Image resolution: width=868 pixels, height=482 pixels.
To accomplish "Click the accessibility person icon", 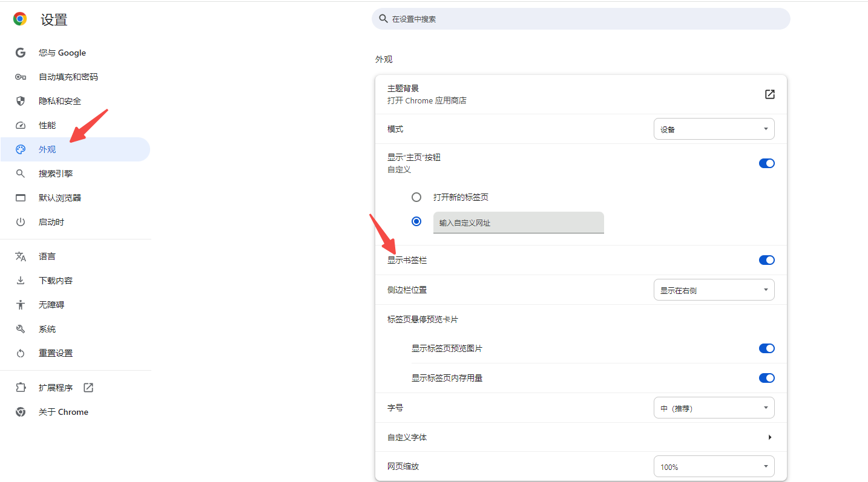I will click(x=21, y=305).
